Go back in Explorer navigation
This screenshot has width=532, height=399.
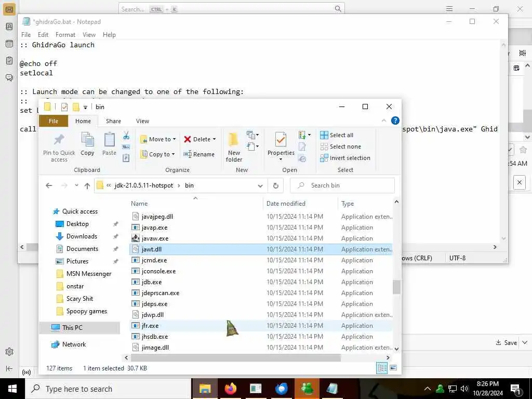(x=49, y=185)
